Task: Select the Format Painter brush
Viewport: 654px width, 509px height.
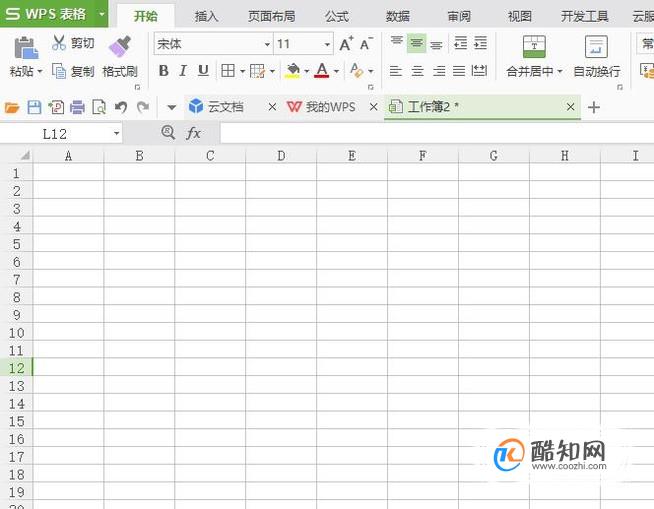Action: coord(120,46)
